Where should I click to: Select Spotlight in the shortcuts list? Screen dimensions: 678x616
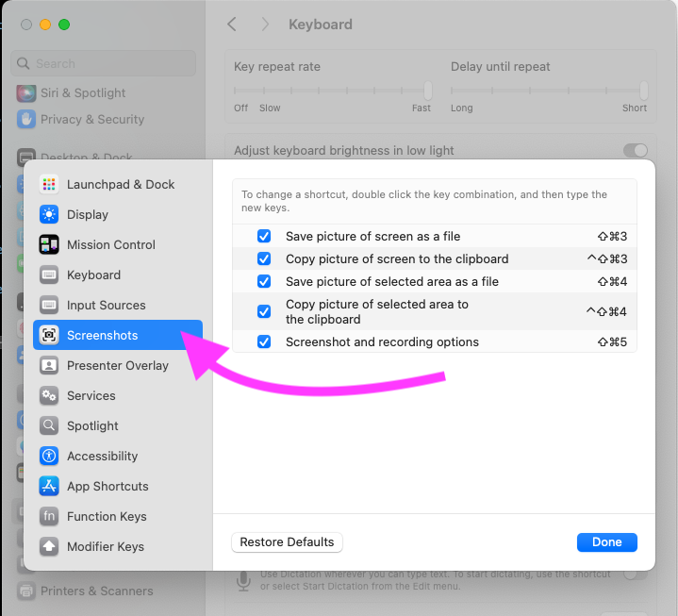92,426
